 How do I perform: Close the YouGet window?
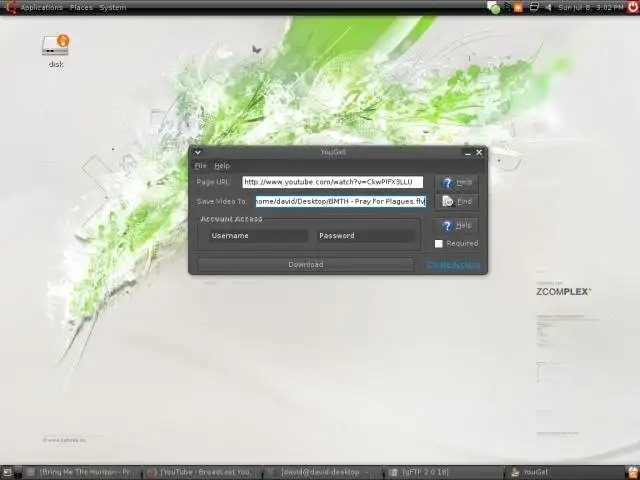coord(479,152)
